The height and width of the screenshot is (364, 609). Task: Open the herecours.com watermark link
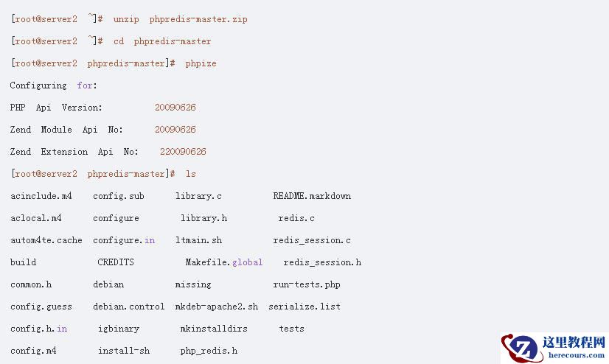point(577,355)
